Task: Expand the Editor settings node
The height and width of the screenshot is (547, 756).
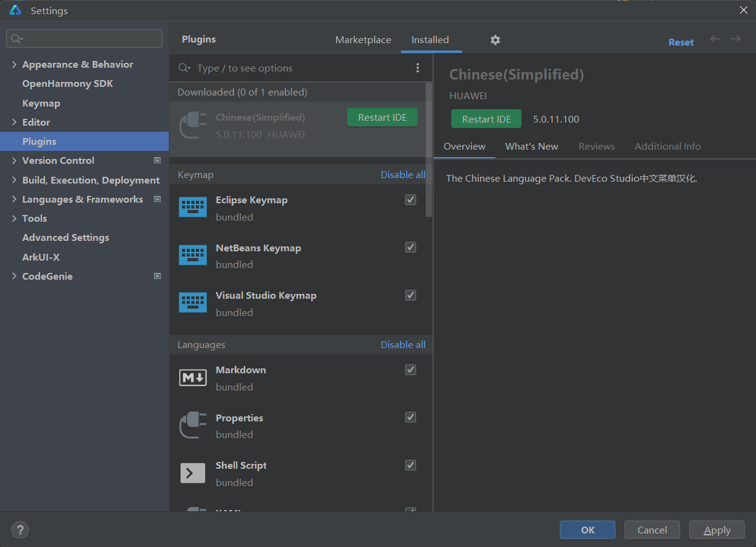Action: (14, 122)
